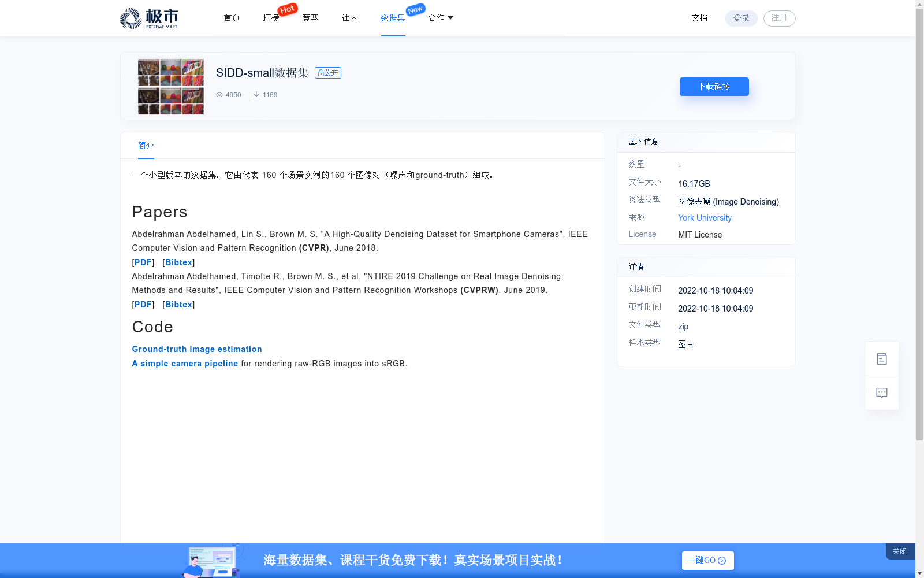Select the 数据集 datasets menu item

(x=393, y=18)
